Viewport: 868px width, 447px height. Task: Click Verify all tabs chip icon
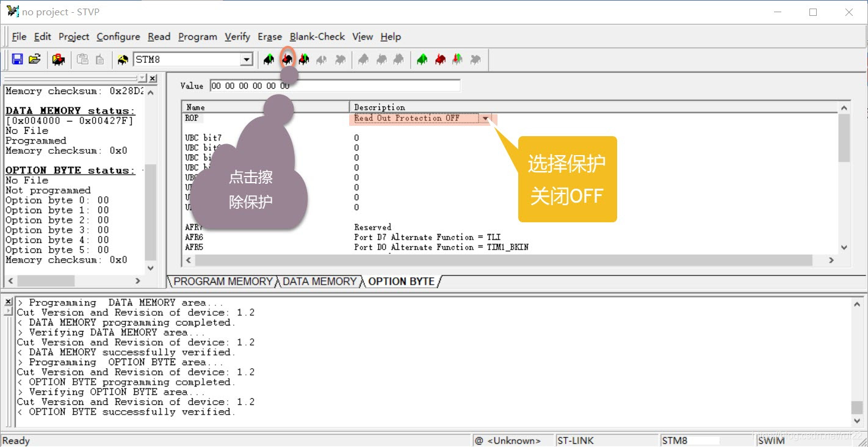tap(457, 59)
